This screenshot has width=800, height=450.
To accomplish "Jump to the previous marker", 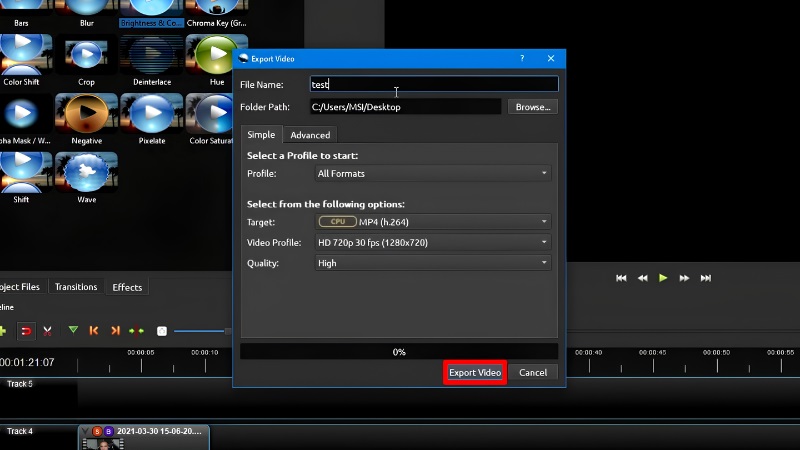I will 94,331.
